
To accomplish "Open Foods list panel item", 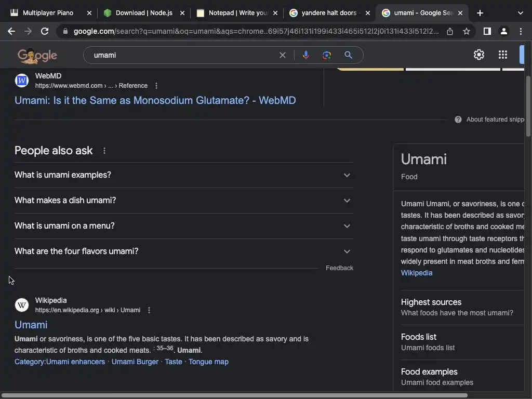I will pos(462,342).
